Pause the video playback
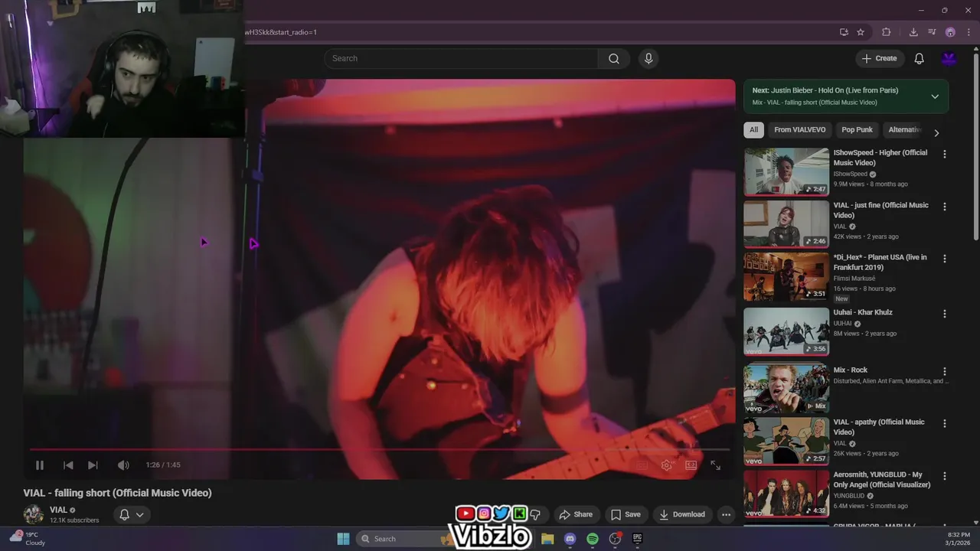The image size is (980, 551). 40,465
